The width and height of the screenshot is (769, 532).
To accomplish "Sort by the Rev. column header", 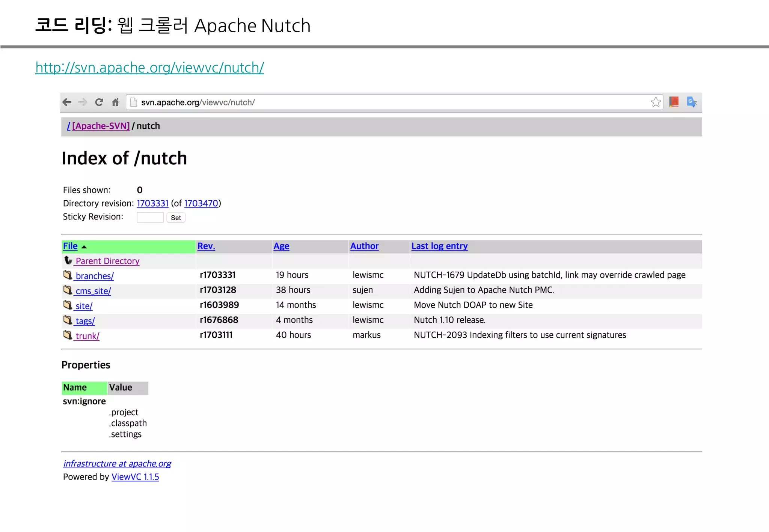I will coord(206,246).
